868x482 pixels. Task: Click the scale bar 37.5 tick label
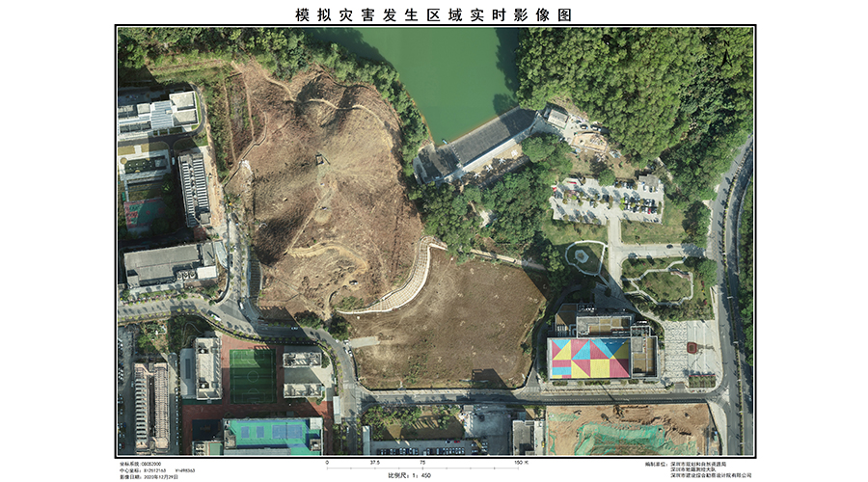point(375,462)
